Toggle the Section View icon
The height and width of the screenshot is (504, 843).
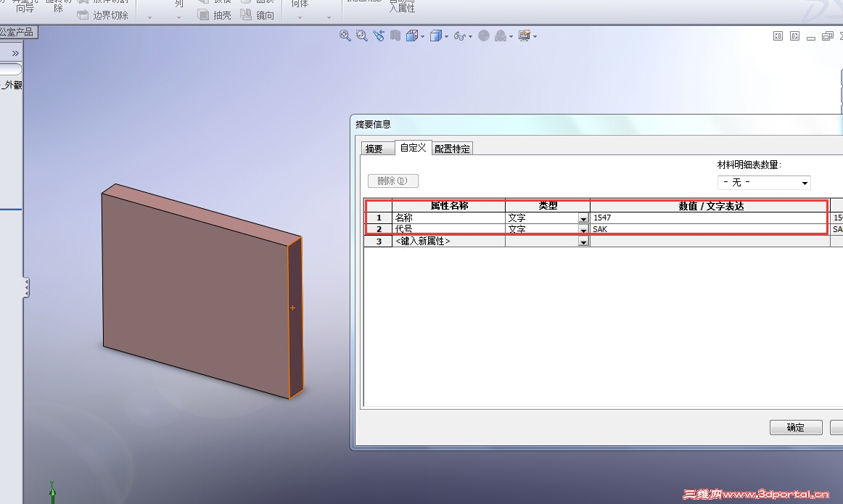pyautogui.click(x=395, y=36)
